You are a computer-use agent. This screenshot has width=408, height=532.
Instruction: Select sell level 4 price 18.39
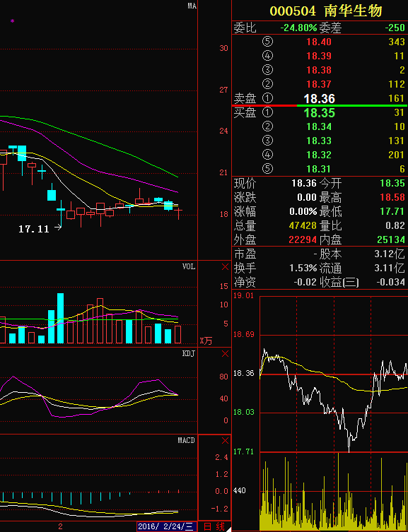coord(319,56)
